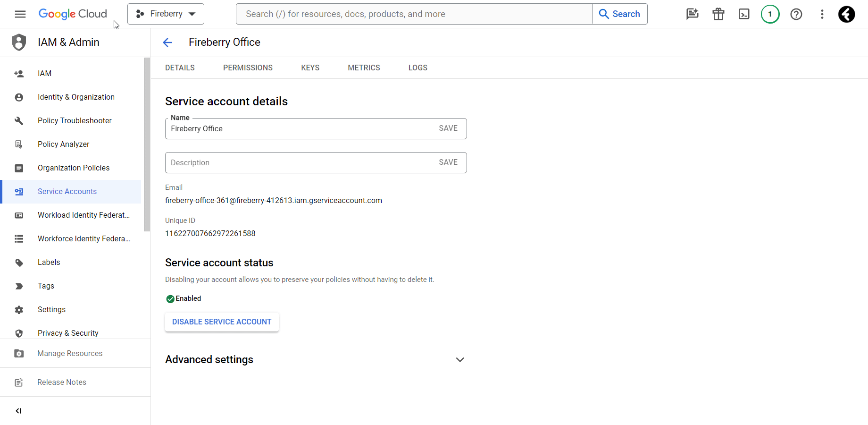
Task: Open Labels page
Action: click(x=72, y=263)
